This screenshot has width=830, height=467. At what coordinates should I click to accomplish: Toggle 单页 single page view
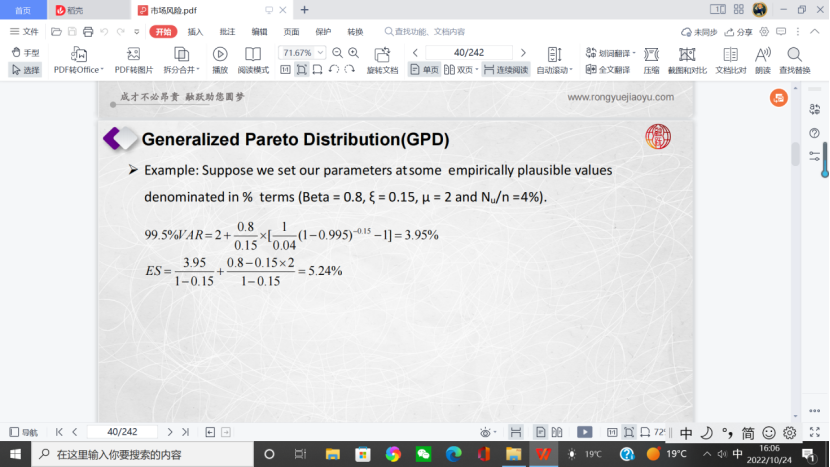click(x=425, y=70)
